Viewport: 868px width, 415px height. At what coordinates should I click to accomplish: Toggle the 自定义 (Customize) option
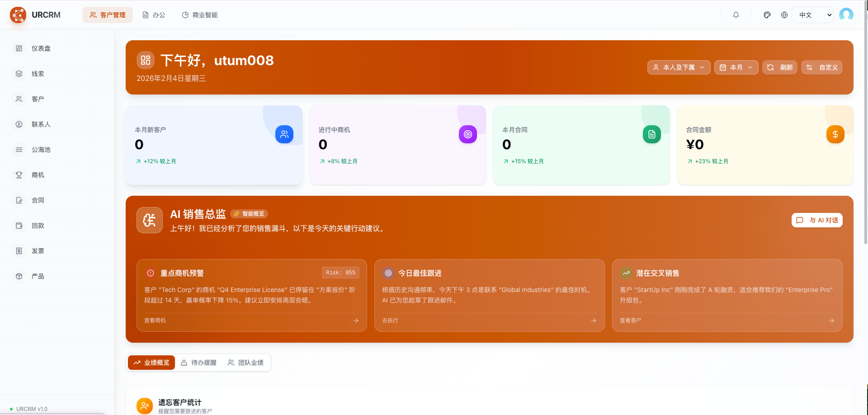[x=821, y=67]
